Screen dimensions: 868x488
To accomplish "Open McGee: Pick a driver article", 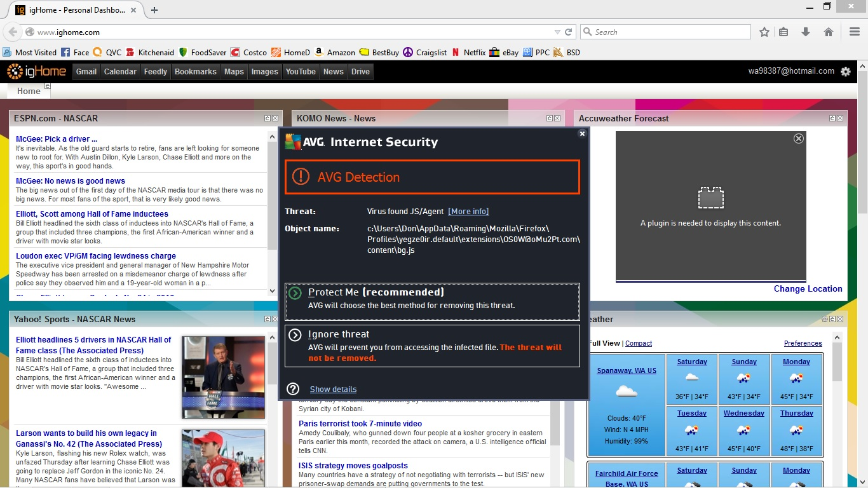I will [x=57, y=139].
